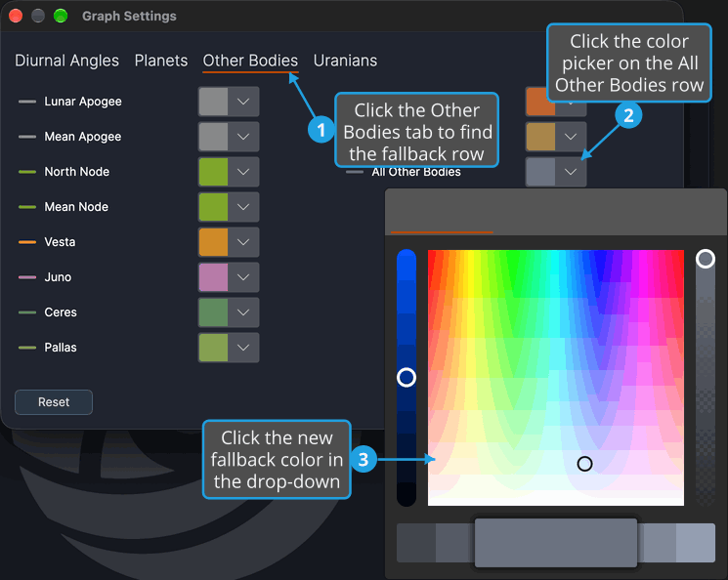Go to the Uranians tab
This screenshot has width=728, height=580.
pyautogui.click(x=345, y=61)
